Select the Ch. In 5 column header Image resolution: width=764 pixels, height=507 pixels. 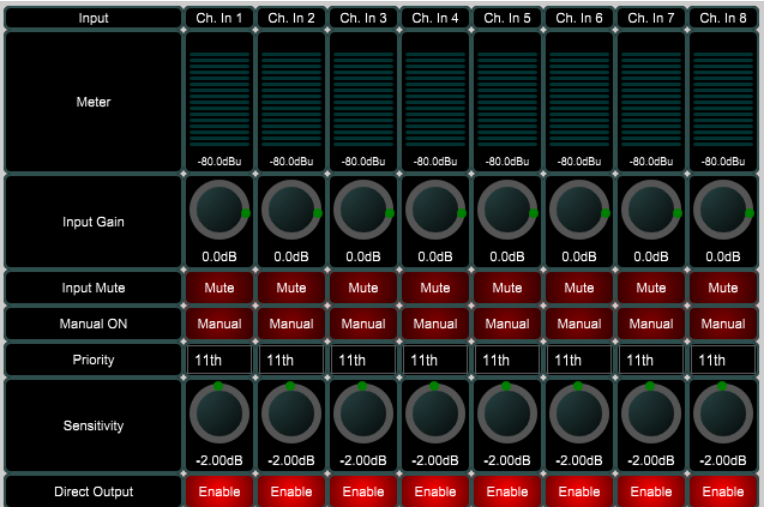pyautogui.click(x=507, y=18)
